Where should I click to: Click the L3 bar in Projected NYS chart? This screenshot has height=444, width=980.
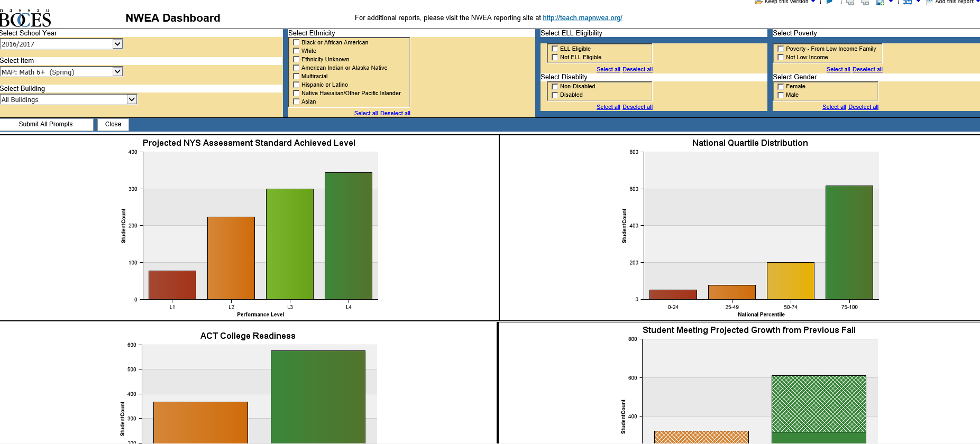tap(290, 244)
